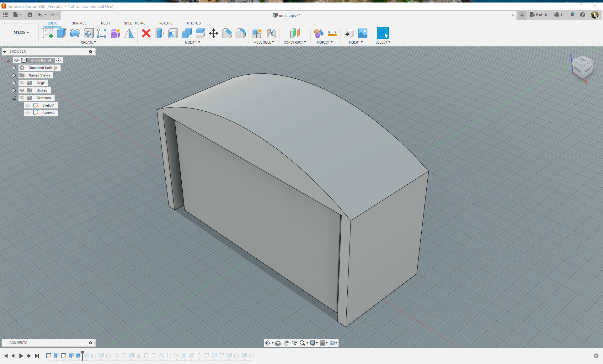
Task: Toggle visibility of Sketch2
Action: pyautogui.click(x=27, y=112)
